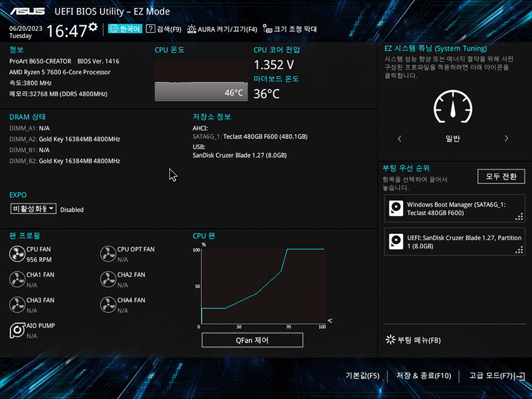Click the Boot Menu (F8) star icon
This screenshot has width=532, height=399.
[391, 340]
